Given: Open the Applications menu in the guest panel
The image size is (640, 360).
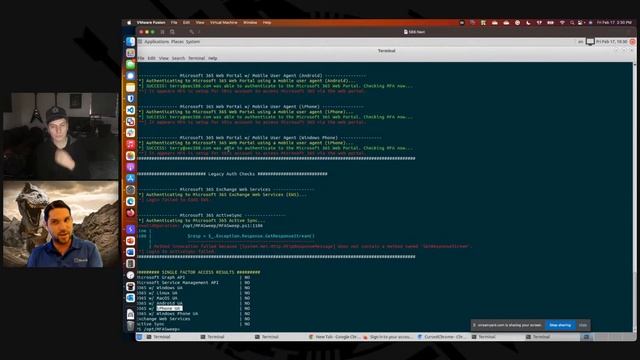Looking at the screenshot, I should click(x=156, y=42).
